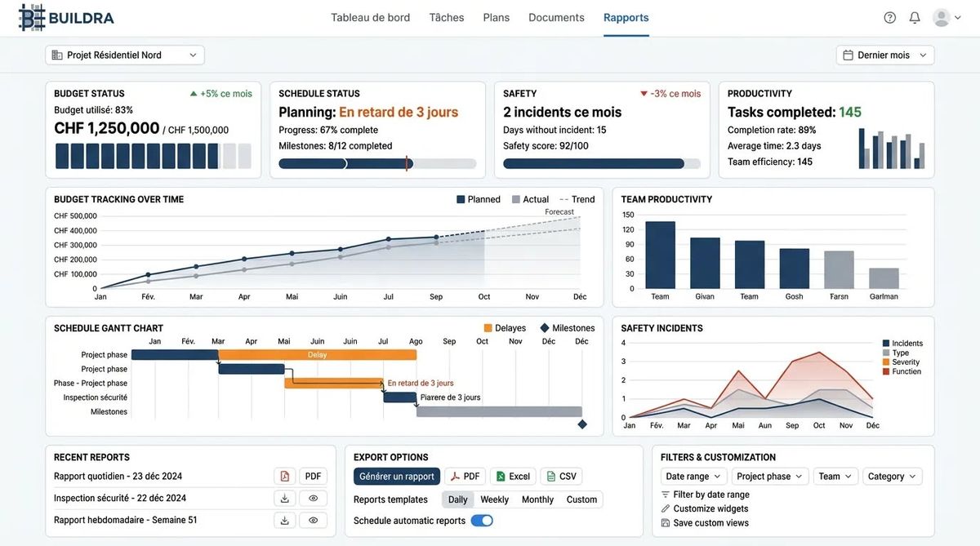This screenshot has width=980, height=546.
Task: Open the Projet Résidentiel Nord project dropdown
Action: 124,55
